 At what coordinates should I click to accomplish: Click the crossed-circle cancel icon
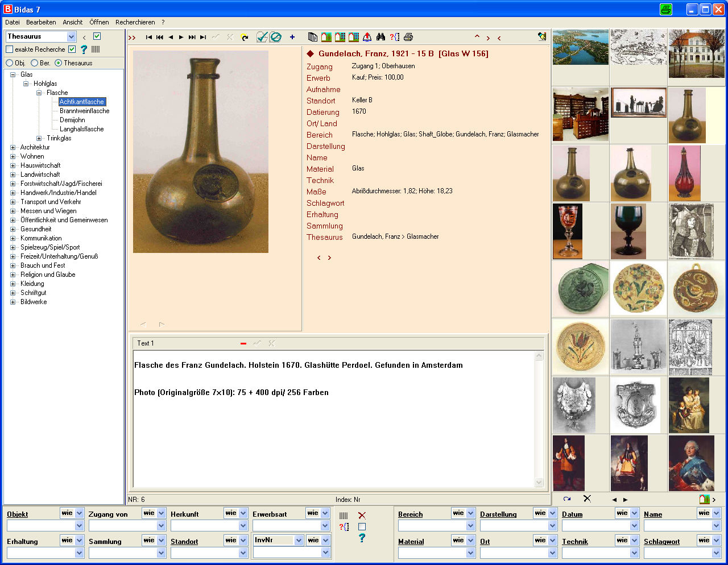coord(276,37)
